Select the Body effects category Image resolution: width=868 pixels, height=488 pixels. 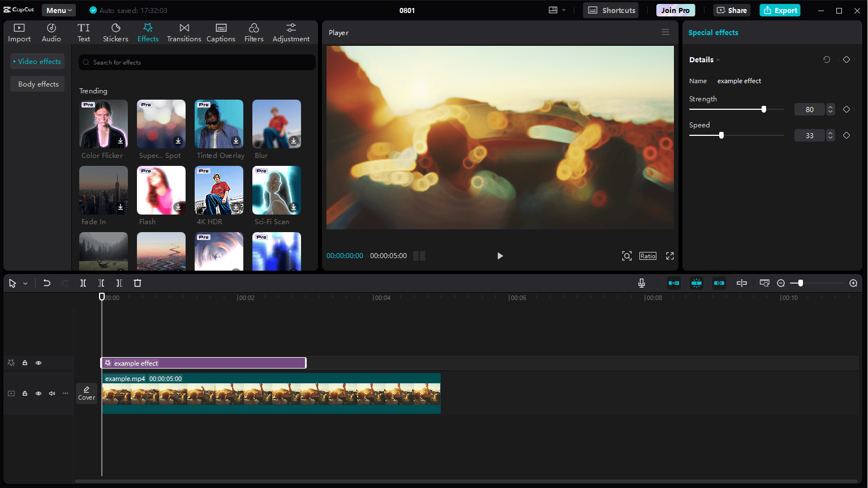[x=38, y=84]
